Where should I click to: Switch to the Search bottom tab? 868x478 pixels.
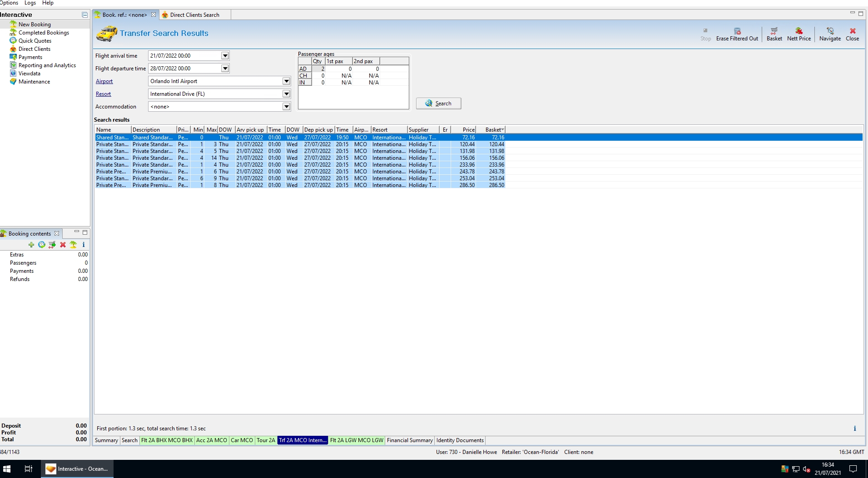click(129, 440)
